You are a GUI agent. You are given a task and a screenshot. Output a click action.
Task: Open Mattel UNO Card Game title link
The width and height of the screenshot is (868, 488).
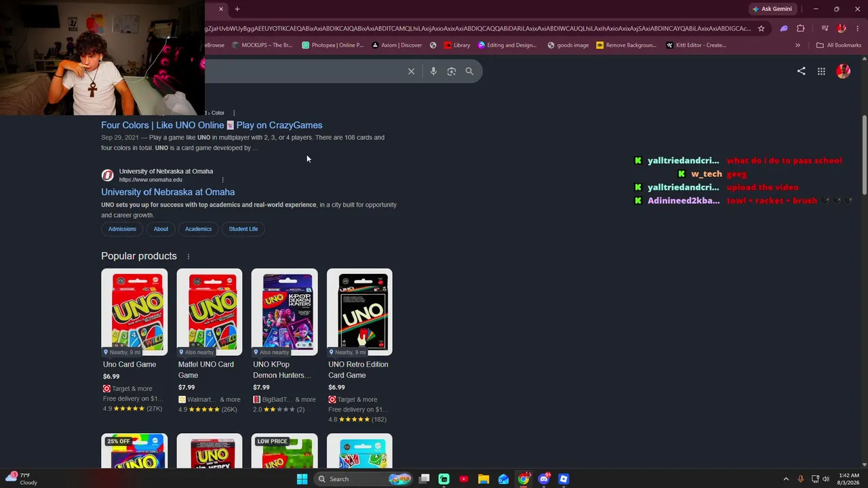pos(206,370)
